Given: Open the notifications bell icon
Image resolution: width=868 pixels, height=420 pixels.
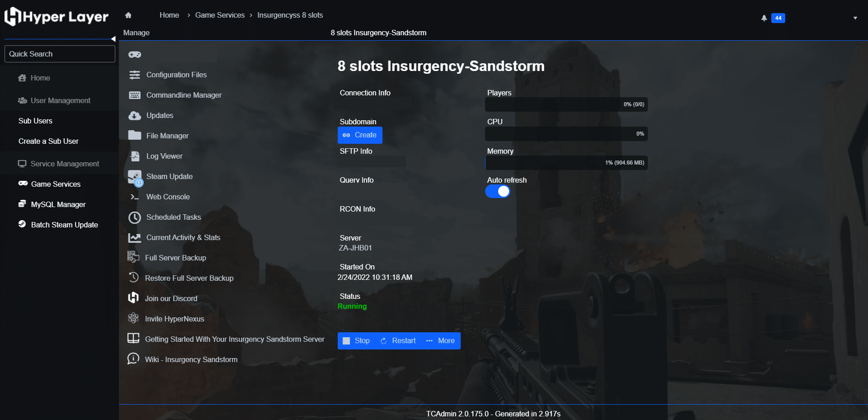Looking at the screenshot, I should pos(764,18).
